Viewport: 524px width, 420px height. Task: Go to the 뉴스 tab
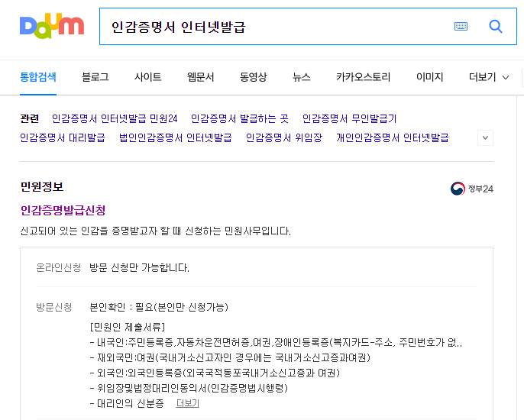[302, 77]
